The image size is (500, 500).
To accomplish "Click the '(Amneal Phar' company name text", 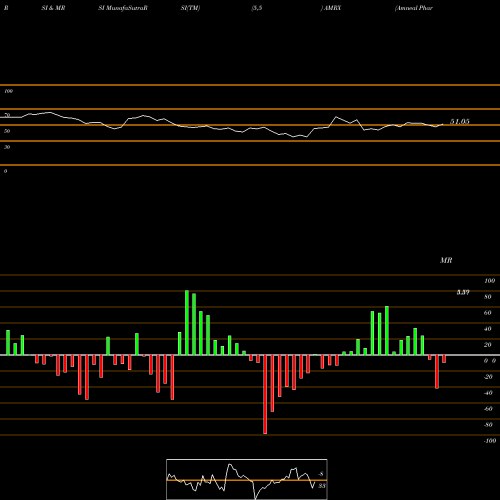I will pyautogui.click(x=414, y=8).
